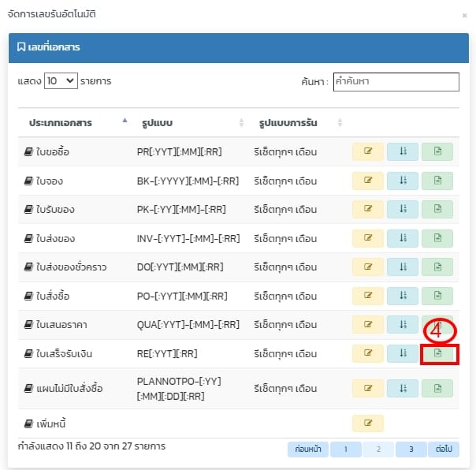Click yellow edit icon for เพิ่มหนี้ row

(367, 422)
